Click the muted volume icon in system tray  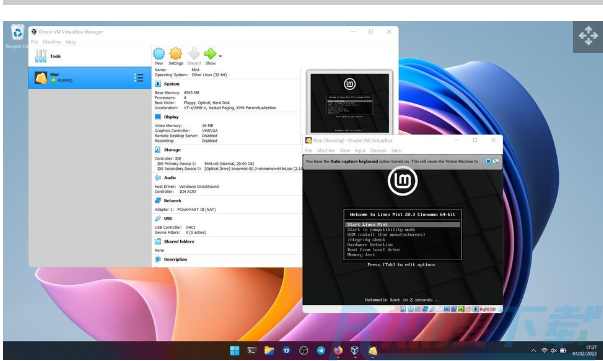click(554, 351)
